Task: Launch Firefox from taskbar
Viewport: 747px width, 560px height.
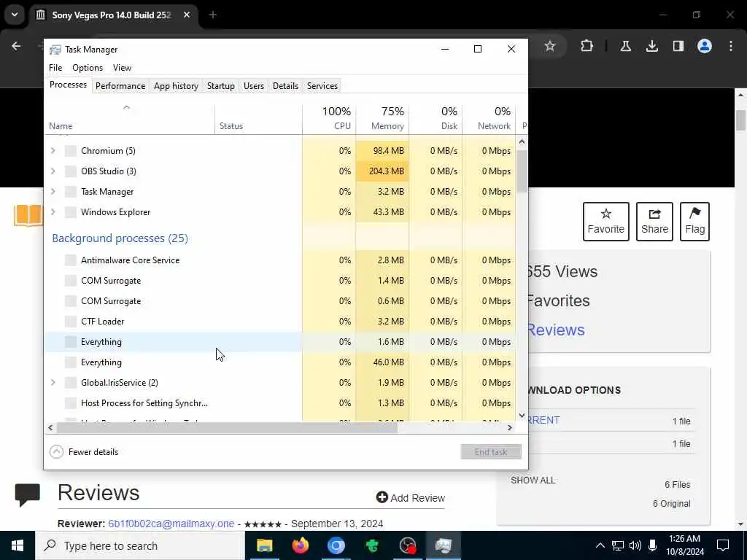Action: [x=300, y=545]
